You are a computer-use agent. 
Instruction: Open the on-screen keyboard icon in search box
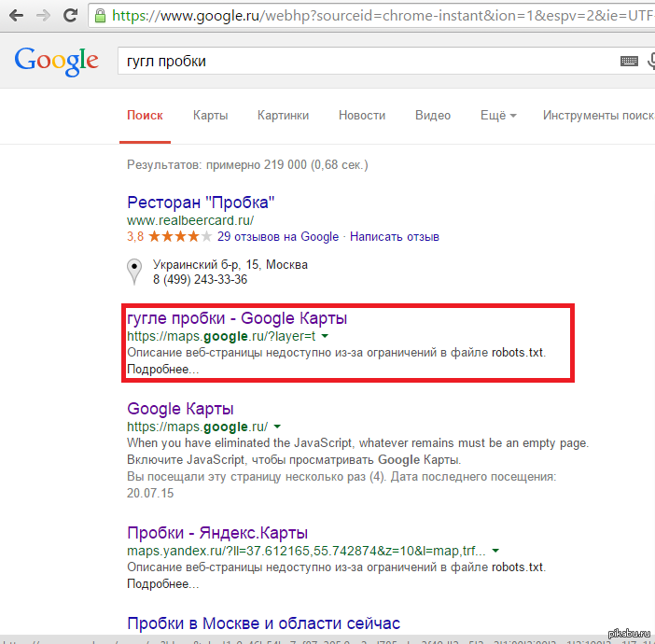630,62
